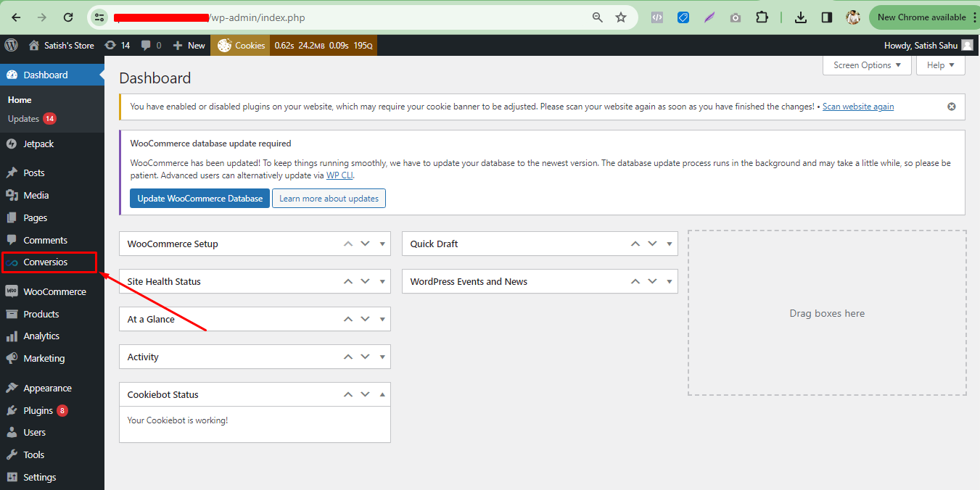Open WooCommerce in the sidebar
Screen dimensions: 980x490
[x=52, y=291]
